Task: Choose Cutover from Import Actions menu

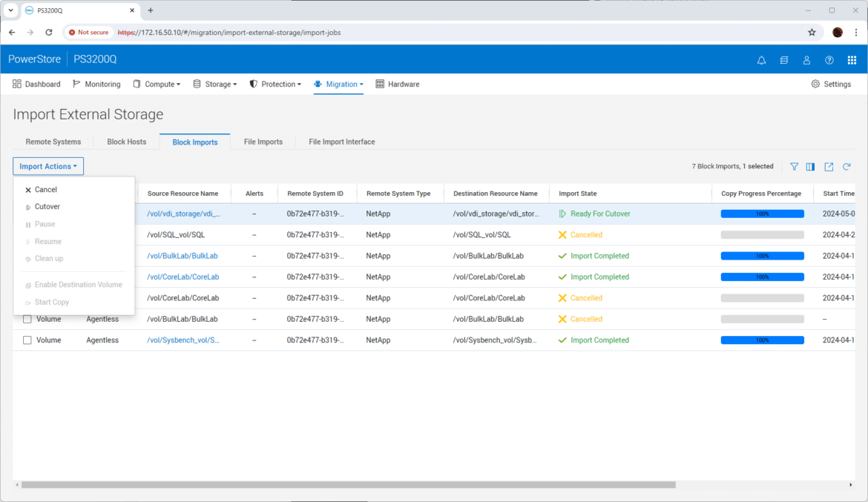Action: (73, 207)
